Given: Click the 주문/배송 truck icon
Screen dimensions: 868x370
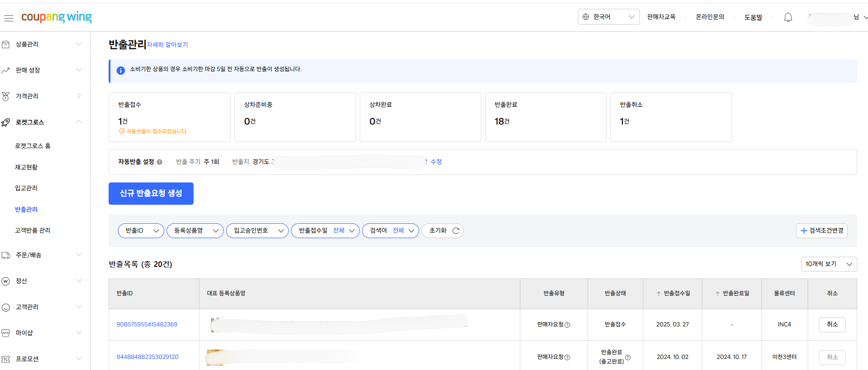Looking at the screenshot, I should tap(6, 255).
